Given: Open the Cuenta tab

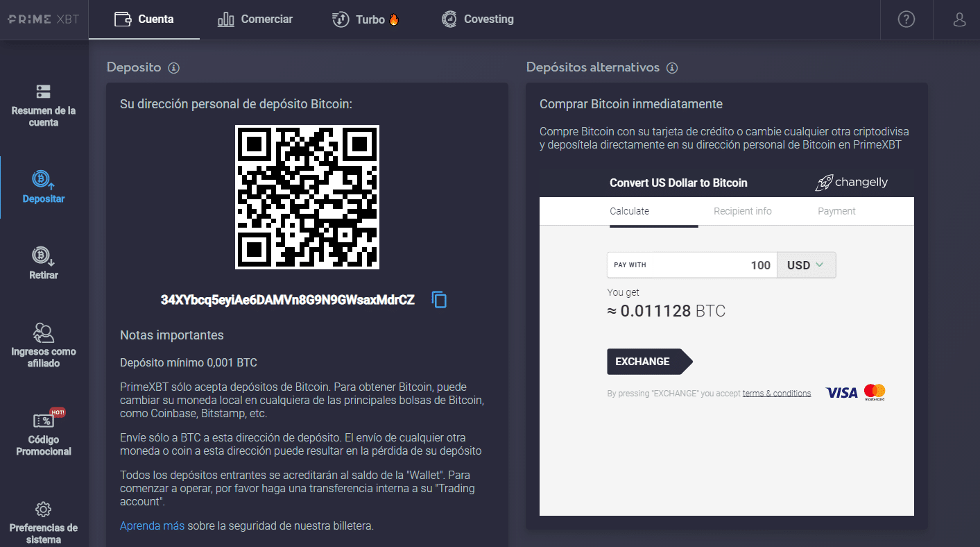Looking at the screenshot, I should (144, 19).
